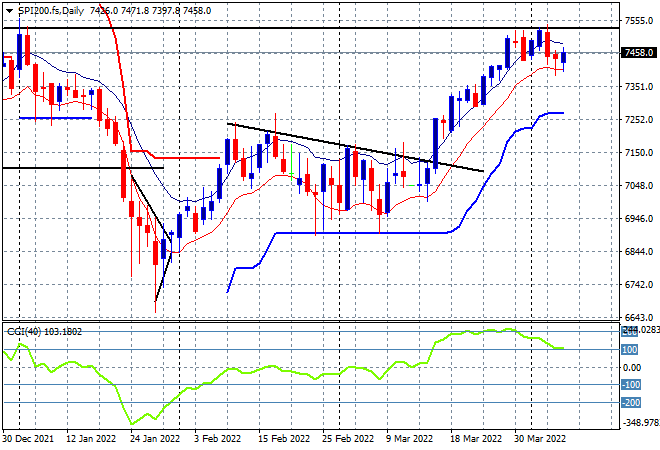Click the 15 Feb 2022 date label
The height and width of the screenshot is (450, 660).
[284, 439]
